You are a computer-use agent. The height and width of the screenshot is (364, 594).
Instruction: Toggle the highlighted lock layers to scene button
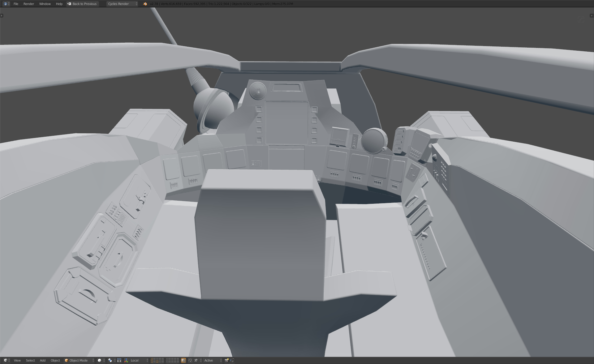[x=183, y=360]
